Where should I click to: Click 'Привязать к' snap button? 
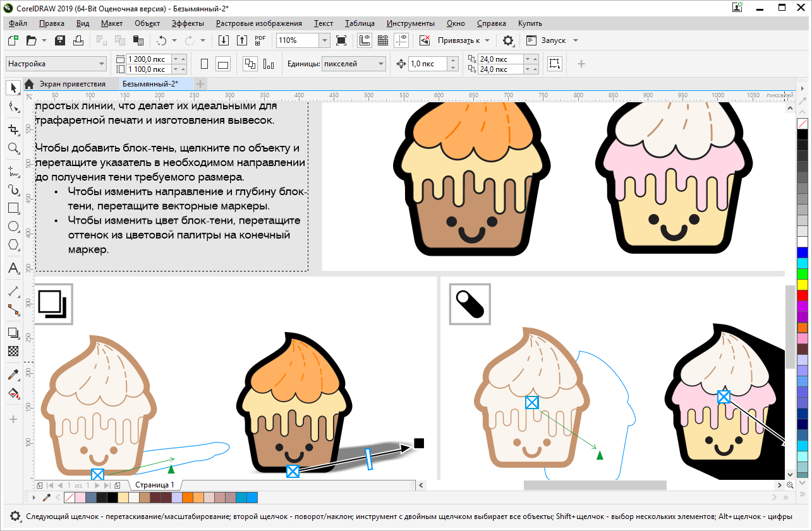458,40
